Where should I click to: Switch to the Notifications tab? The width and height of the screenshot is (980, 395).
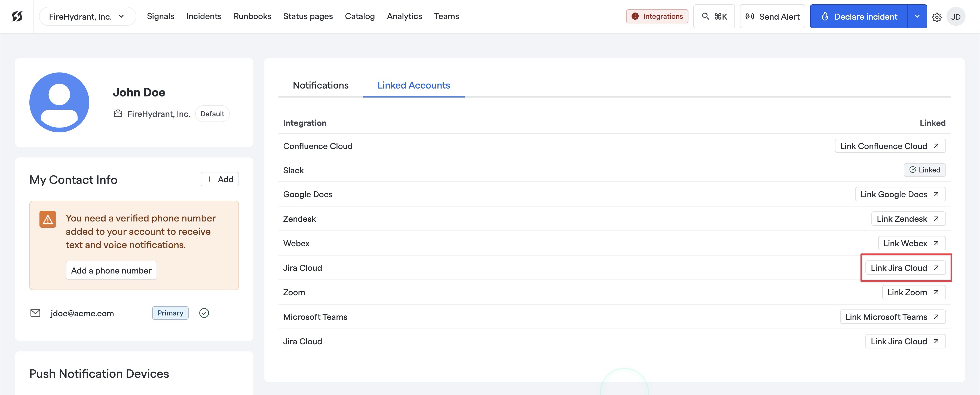(x=321, y=85)
